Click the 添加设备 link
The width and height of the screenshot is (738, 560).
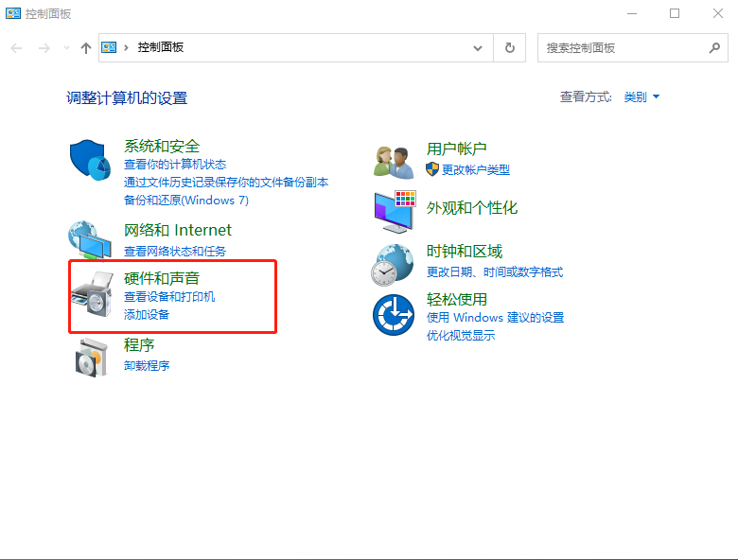click(x=147, y=315)
